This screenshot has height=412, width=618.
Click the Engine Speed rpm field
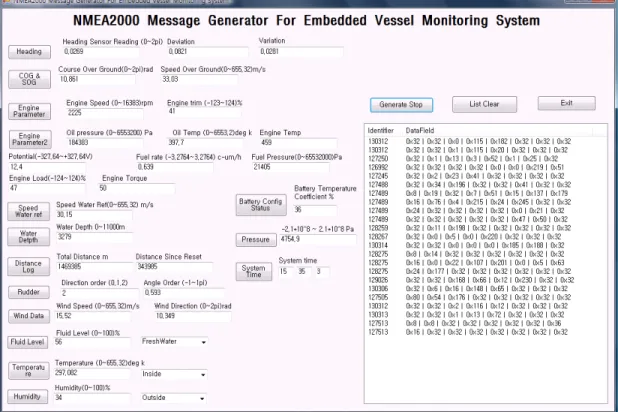coord(105,113)
